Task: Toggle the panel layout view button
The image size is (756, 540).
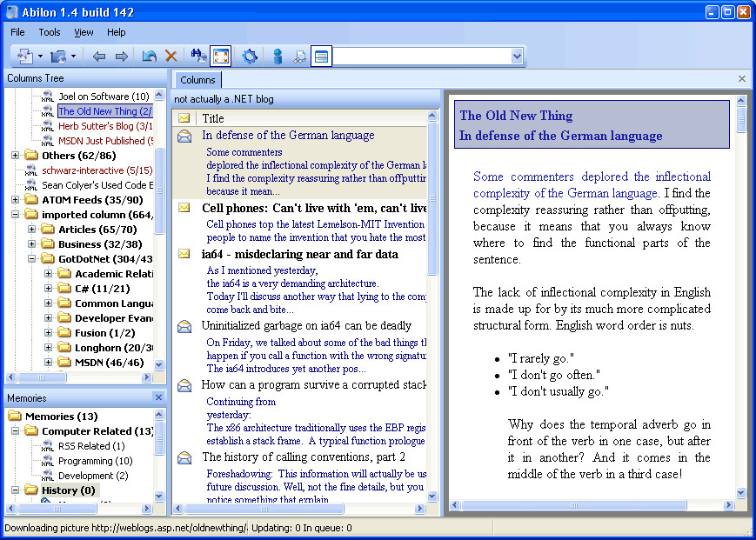Action: (321, 57)
